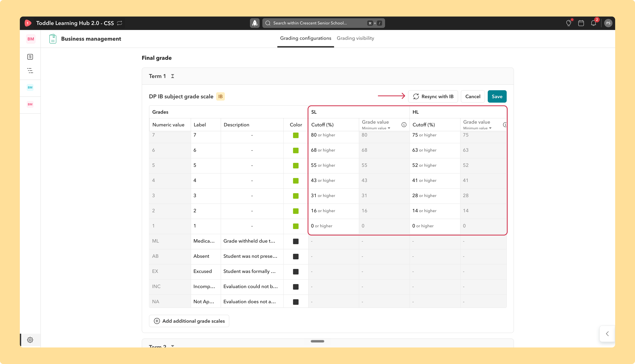Click the switch organization sync icon

120,23
